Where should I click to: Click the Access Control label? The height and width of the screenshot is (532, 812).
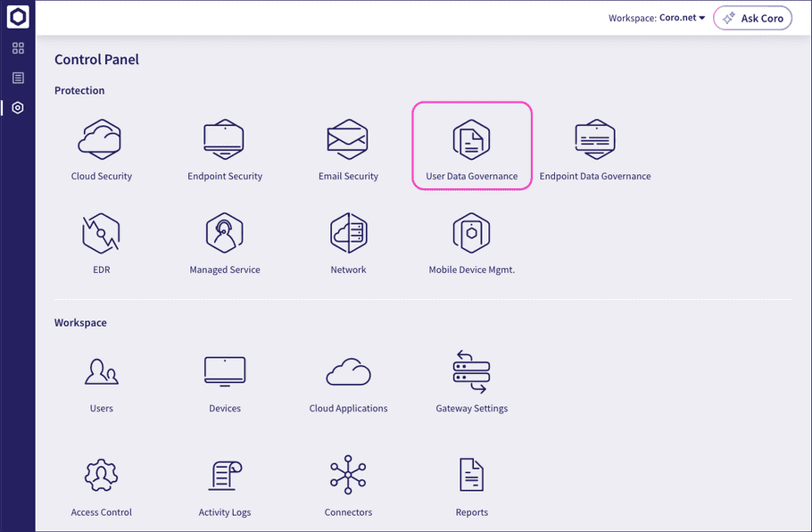click(x=102, y=512)
